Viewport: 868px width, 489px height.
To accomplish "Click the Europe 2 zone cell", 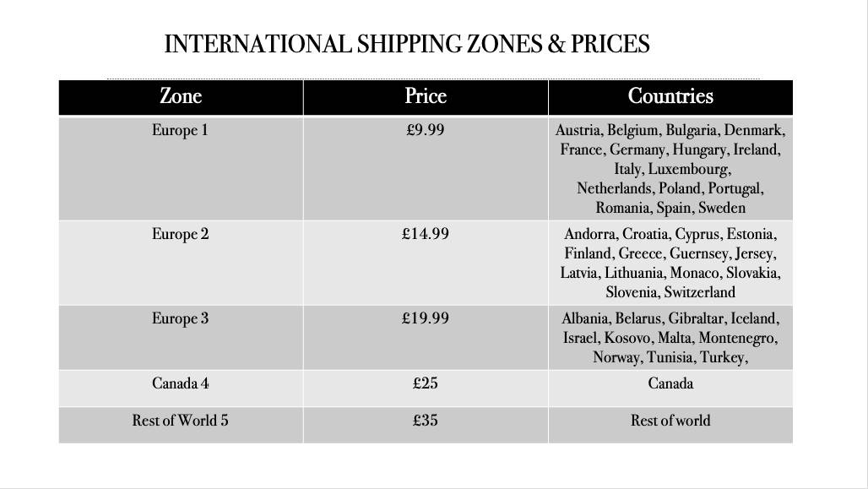I will coord(181,263).
